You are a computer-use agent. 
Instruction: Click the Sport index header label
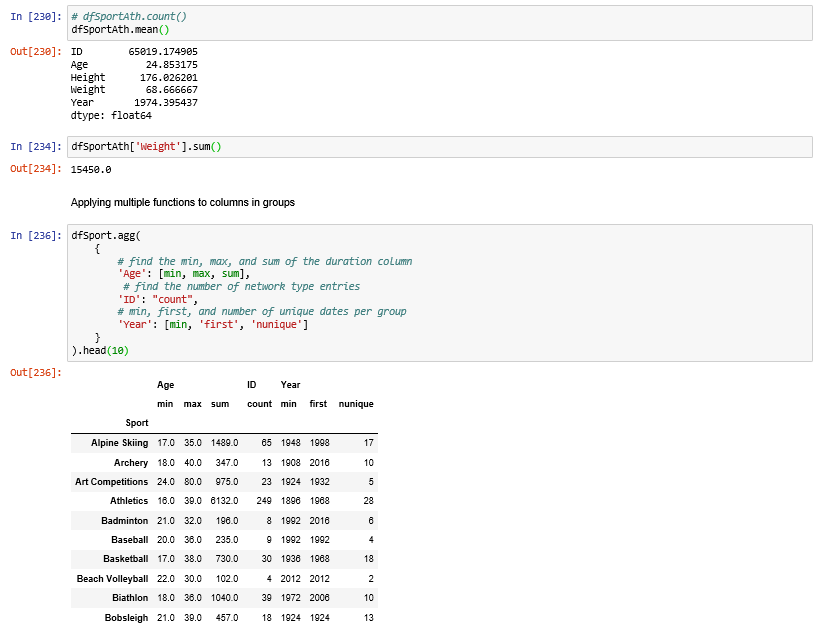coord(137,423)
